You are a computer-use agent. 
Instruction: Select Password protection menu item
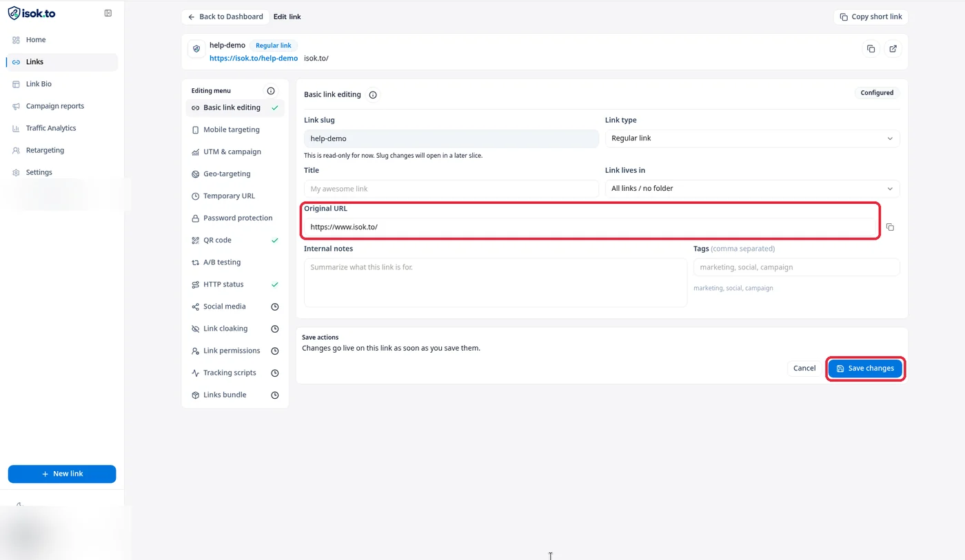coord(235,218)
